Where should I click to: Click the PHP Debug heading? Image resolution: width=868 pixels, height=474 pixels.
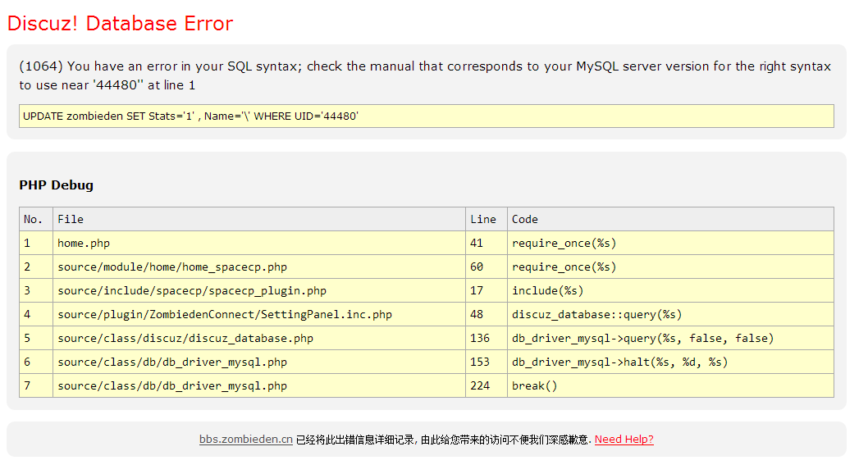pyautogui.click(x=56, y=185)
